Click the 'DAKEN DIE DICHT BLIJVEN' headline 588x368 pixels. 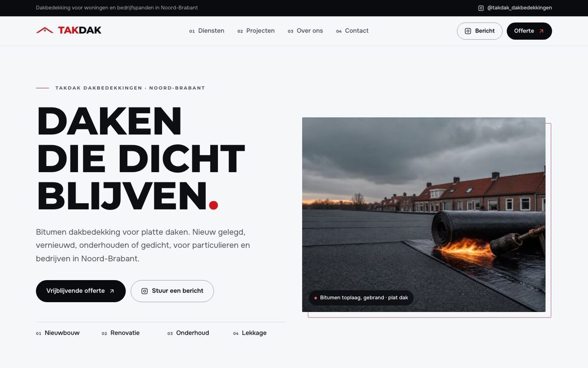(x=141, y=158)
